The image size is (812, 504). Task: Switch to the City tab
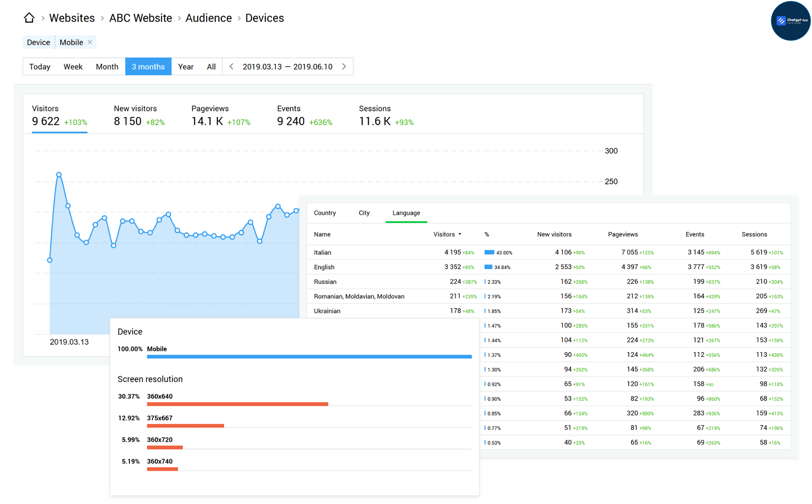364,213
